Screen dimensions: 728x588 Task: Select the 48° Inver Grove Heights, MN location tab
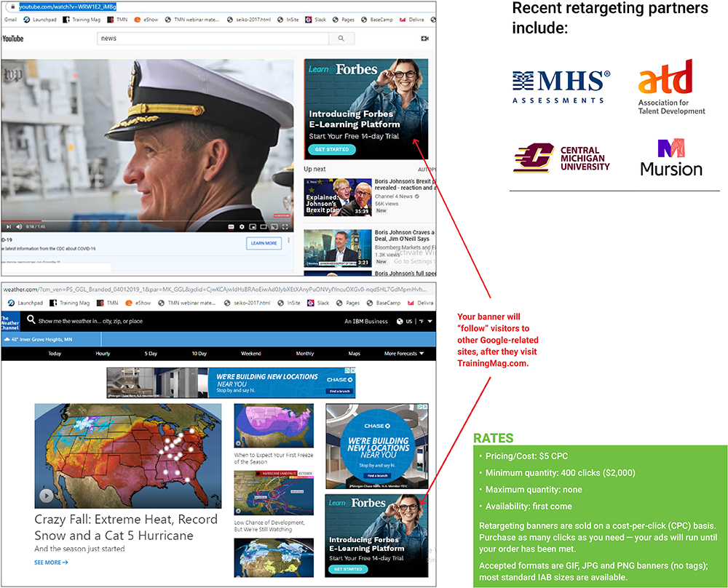51,339
